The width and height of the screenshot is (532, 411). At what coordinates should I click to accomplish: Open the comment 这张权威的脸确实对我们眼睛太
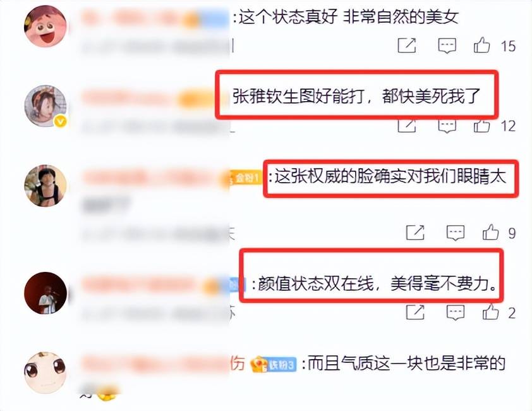click(x=390, y=177)
